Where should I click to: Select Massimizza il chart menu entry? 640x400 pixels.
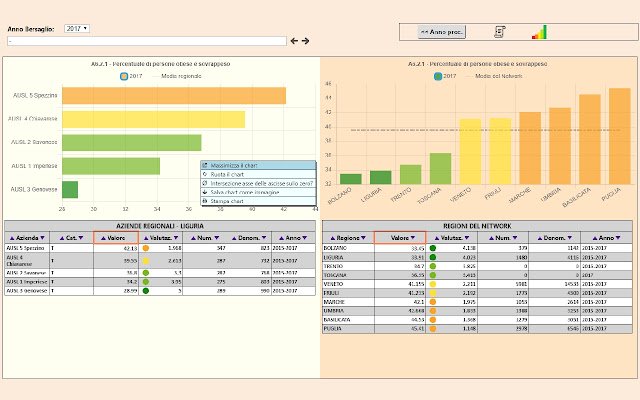click(x=258, y=165)
